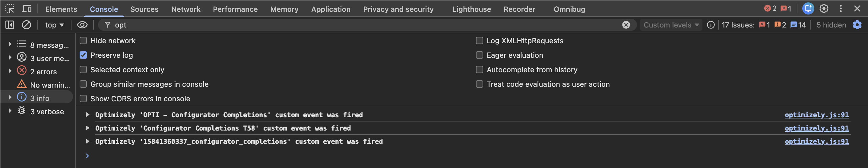Open the blue console settings gear
This screenshot has height=168, width=868.
(857, 25)
